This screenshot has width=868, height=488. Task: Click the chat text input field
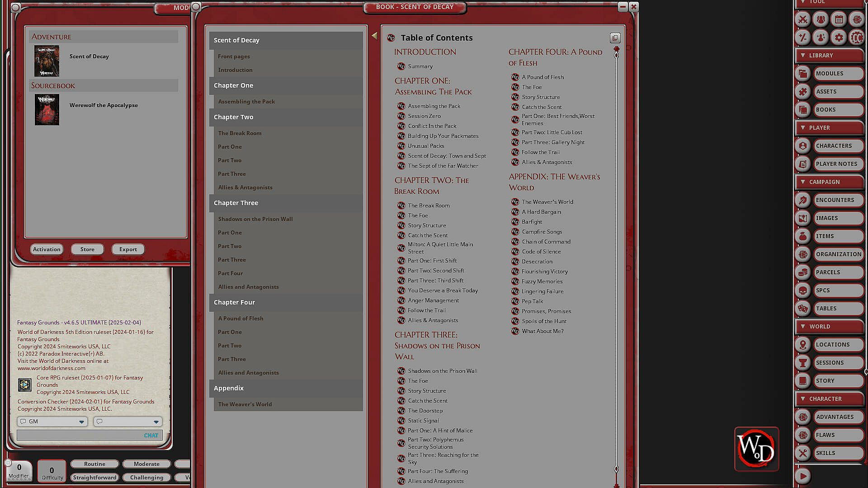click(79, 436)
